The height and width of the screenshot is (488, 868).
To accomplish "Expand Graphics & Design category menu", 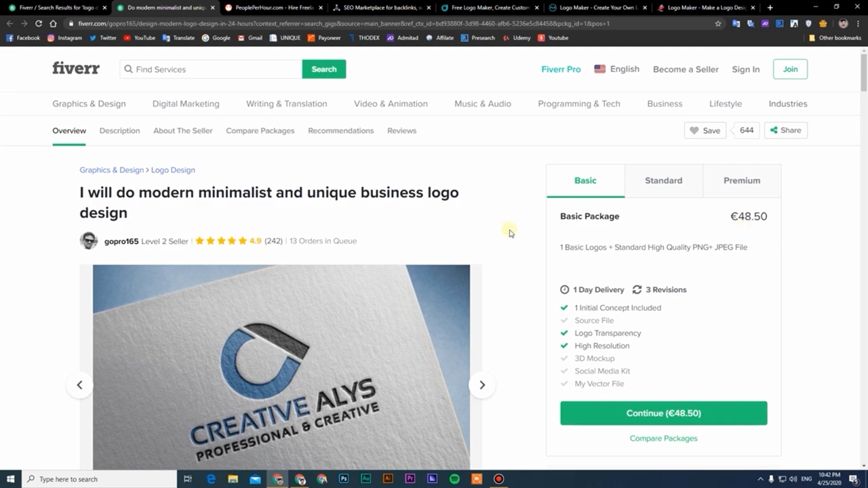I will (89, 104).
